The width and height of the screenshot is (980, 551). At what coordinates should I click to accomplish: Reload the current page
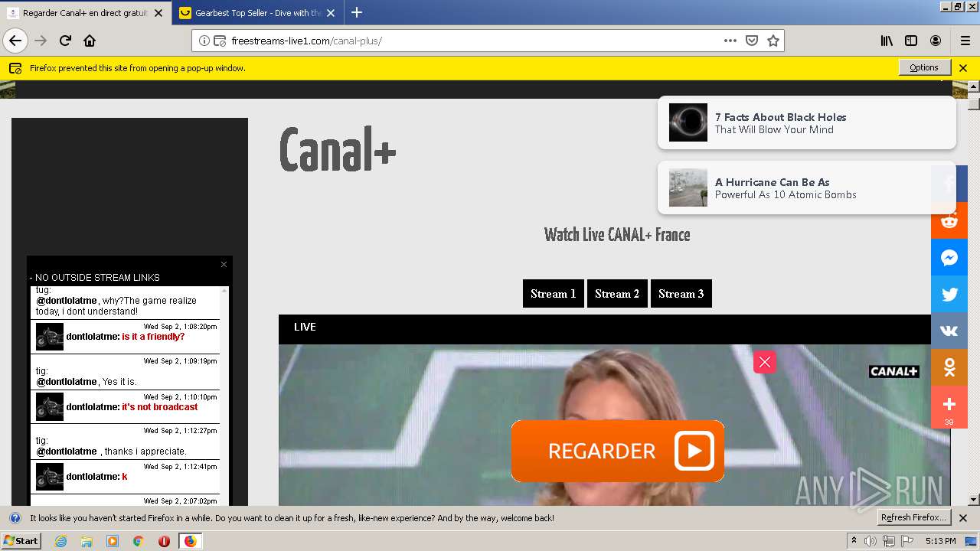click(65, 41)
